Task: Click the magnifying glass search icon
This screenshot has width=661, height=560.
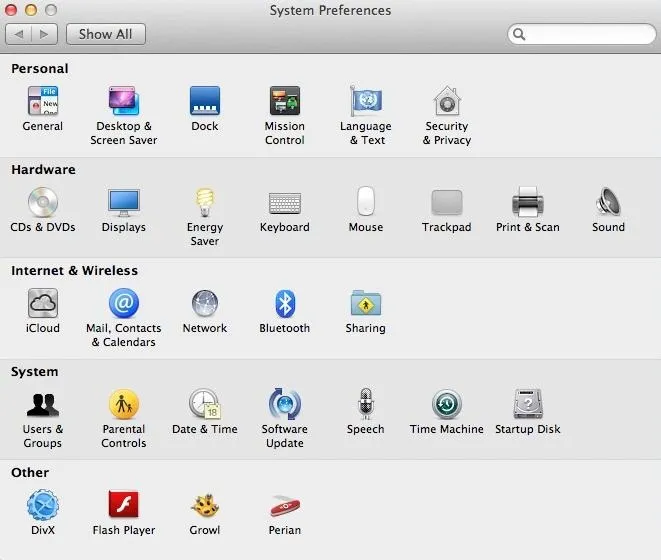Action: [519, 34]
